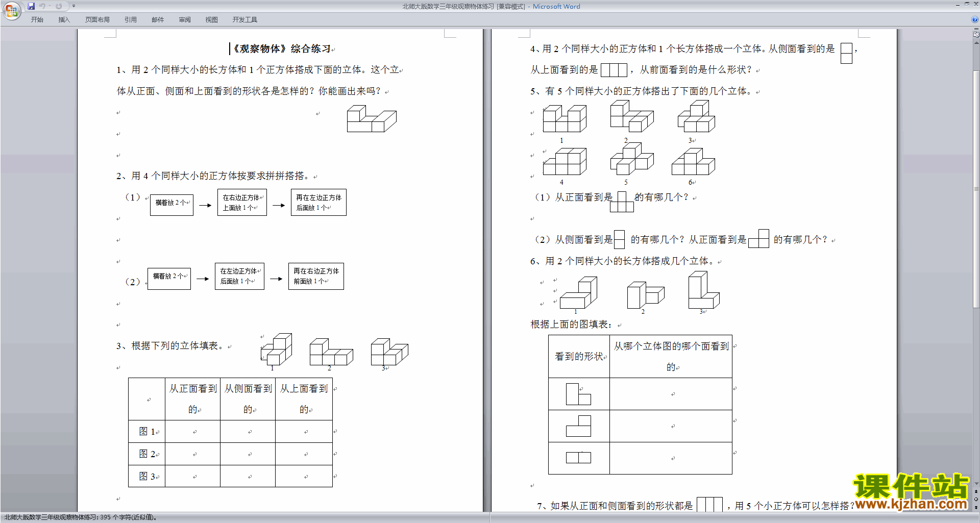The width and height of the screenshot is (980, 523).
Task: Click the vertical scrollbar thumb
Action: tap(976, 189)
